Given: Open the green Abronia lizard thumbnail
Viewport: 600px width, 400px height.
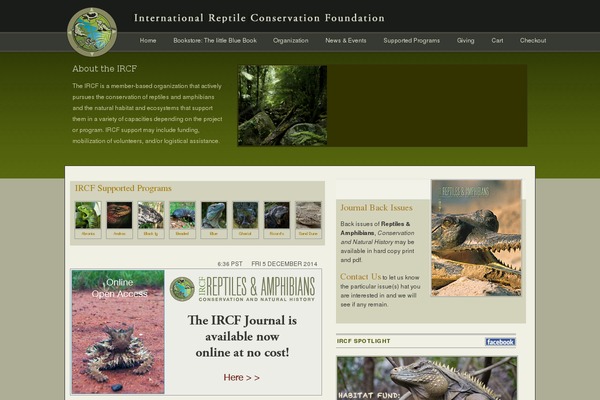Looking at the screenshot, I should click(x=88, y=215).
